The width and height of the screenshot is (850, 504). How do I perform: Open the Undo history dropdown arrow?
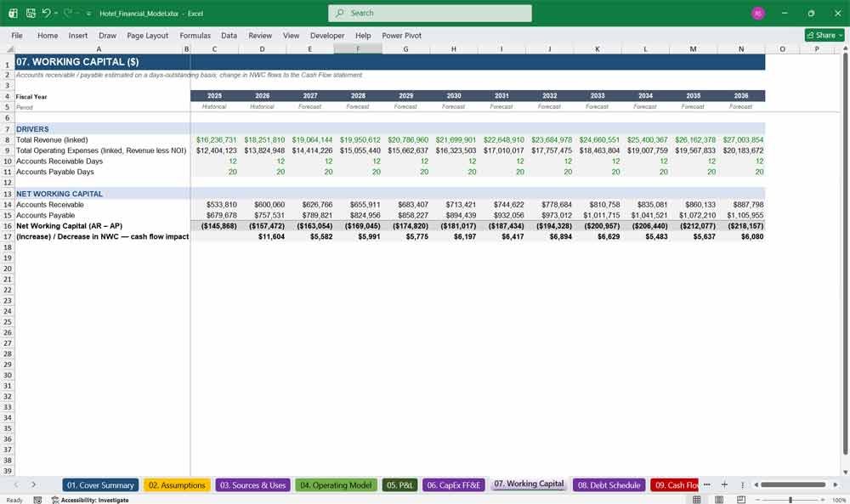[x=56, y=13]
